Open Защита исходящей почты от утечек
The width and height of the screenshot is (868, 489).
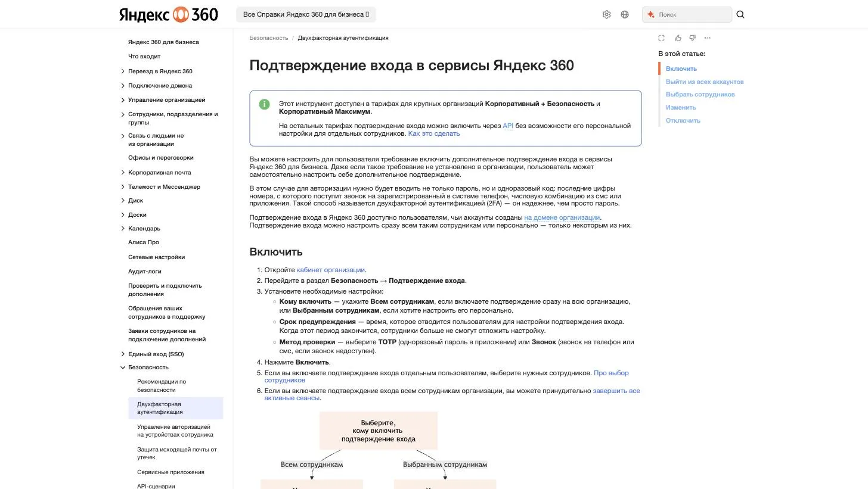pyautogui.click(x=177, y=453)
